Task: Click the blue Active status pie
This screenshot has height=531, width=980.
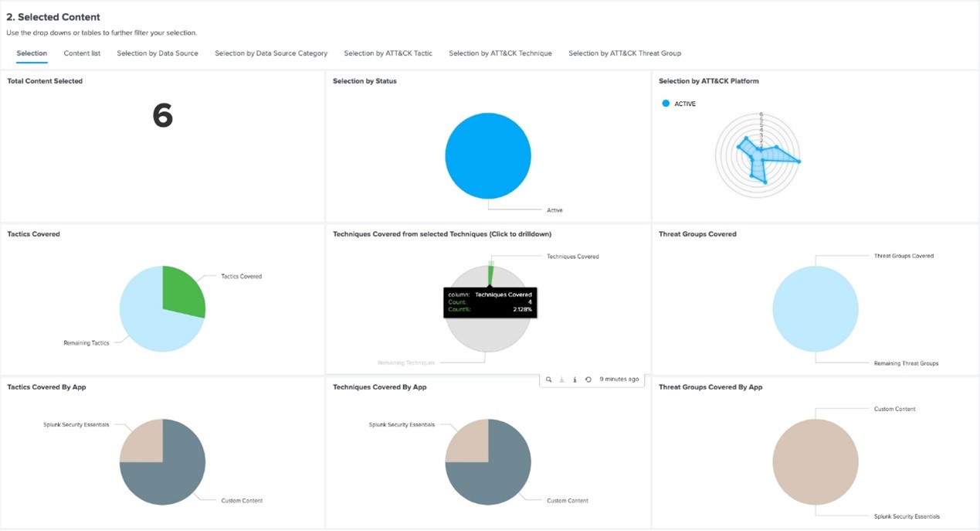Action: point(488,156)
